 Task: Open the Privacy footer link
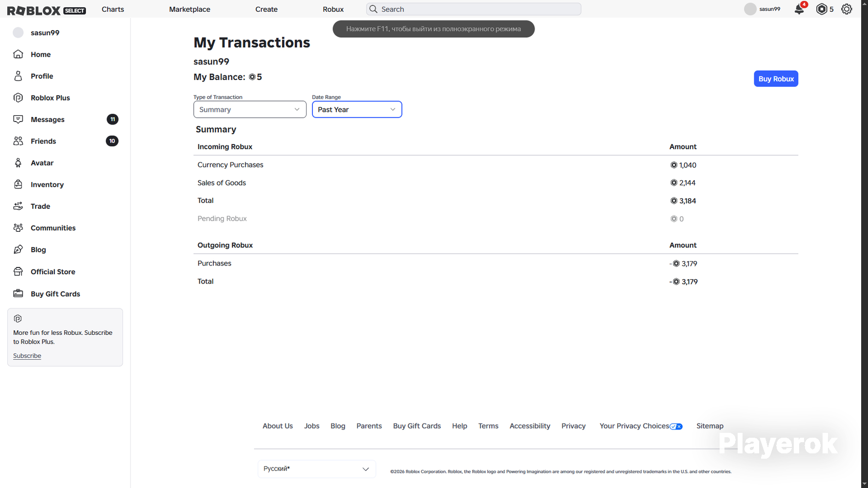[574, 426]
